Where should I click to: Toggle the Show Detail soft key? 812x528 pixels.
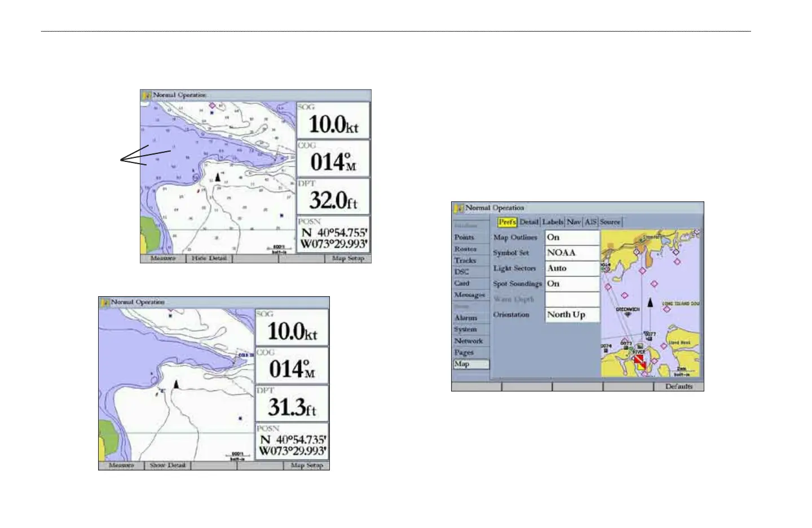point(167,465)
